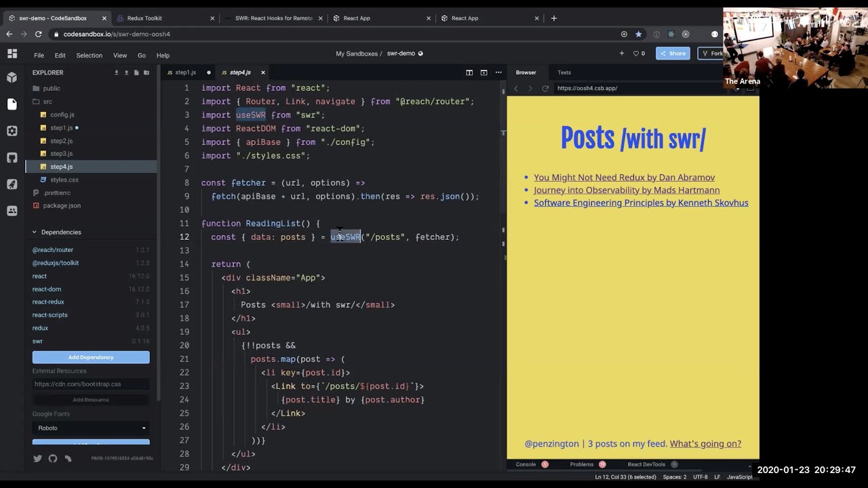Screen dimensions: 868x488
Task: Open the Go menu
Action: pos(142,56)
